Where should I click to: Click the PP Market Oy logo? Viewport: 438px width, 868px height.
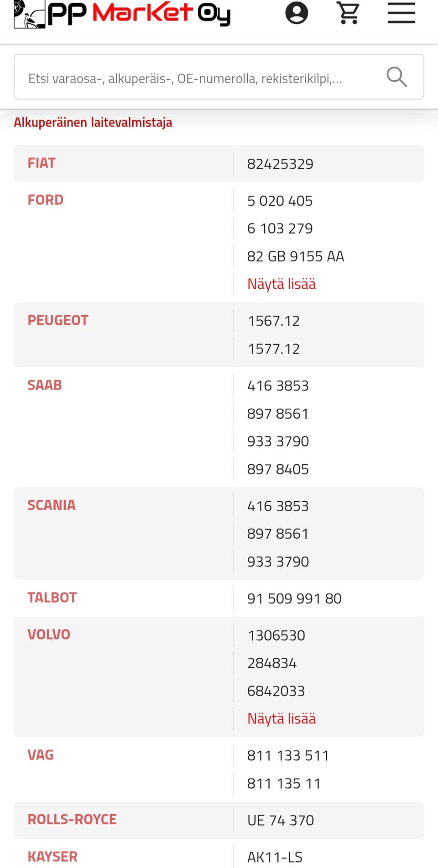point(122,14)
